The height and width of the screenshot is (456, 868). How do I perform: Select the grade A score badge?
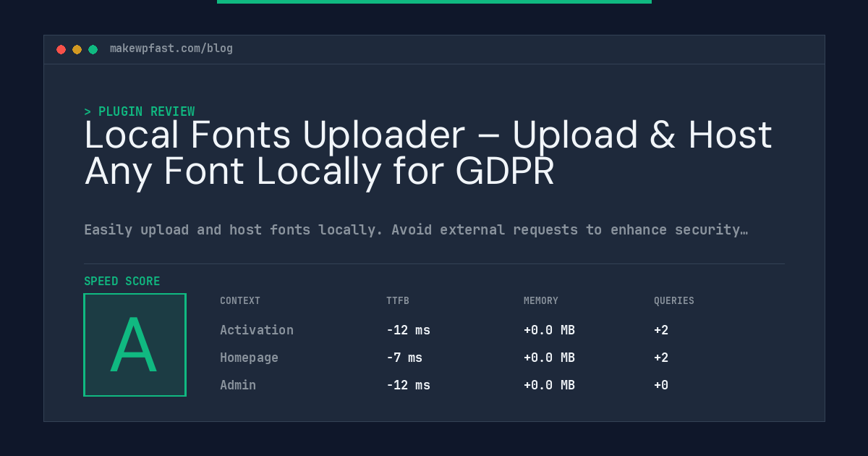point(135,345)
